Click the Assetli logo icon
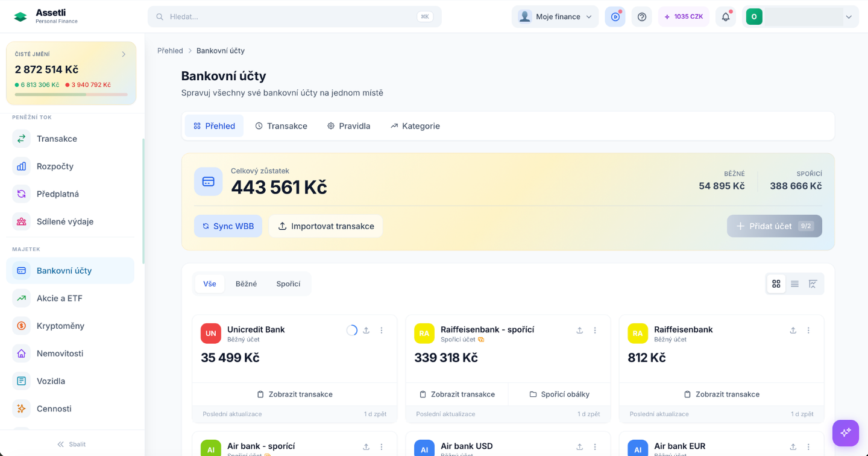Image resolution: width=868 pixels, height=456 pixels. [x=20, y=17]
